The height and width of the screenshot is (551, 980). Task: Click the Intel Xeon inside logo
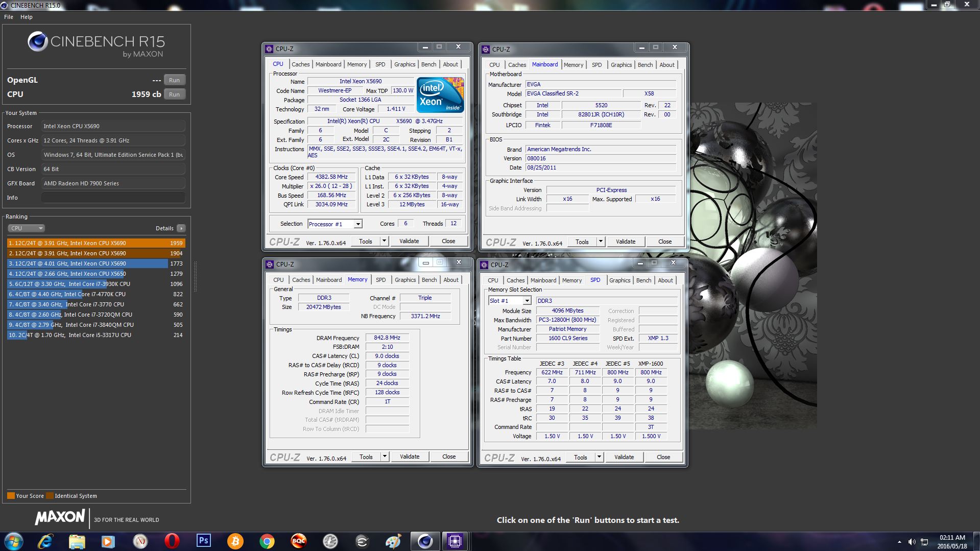pyautogui.click(x=440, y=94)
